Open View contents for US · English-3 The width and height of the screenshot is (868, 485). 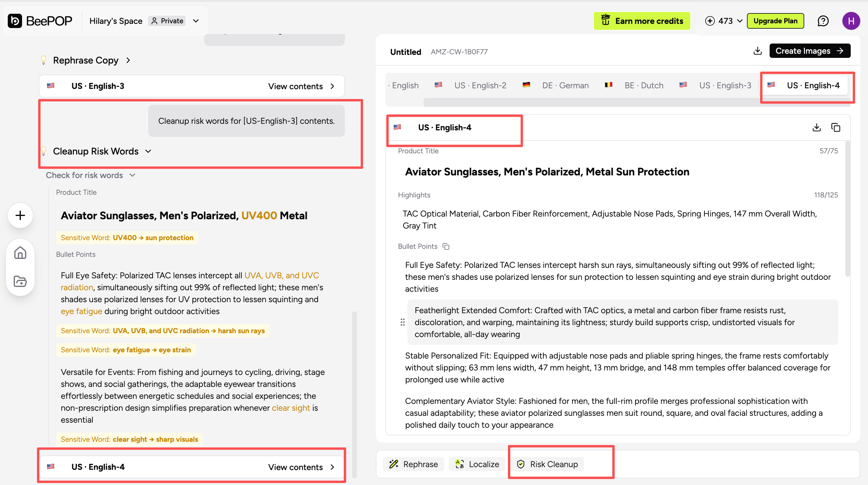coord(301,86)
